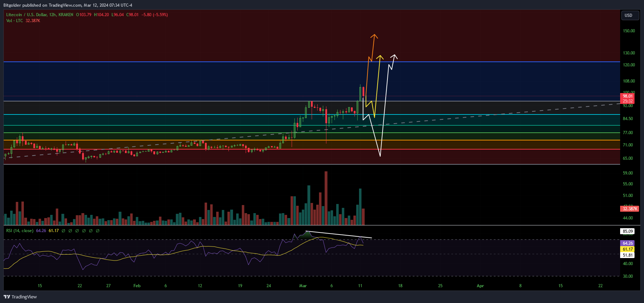Click the RSI axis tag 85.09
Viewport: 644px width, 303px height.
[x=628, y=231]
